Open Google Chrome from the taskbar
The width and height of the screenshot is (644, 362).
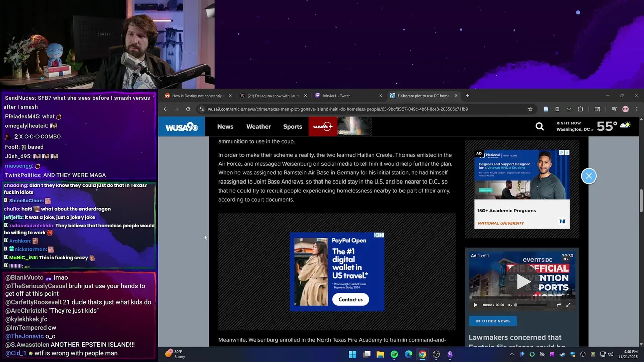[x=422, y=354]
